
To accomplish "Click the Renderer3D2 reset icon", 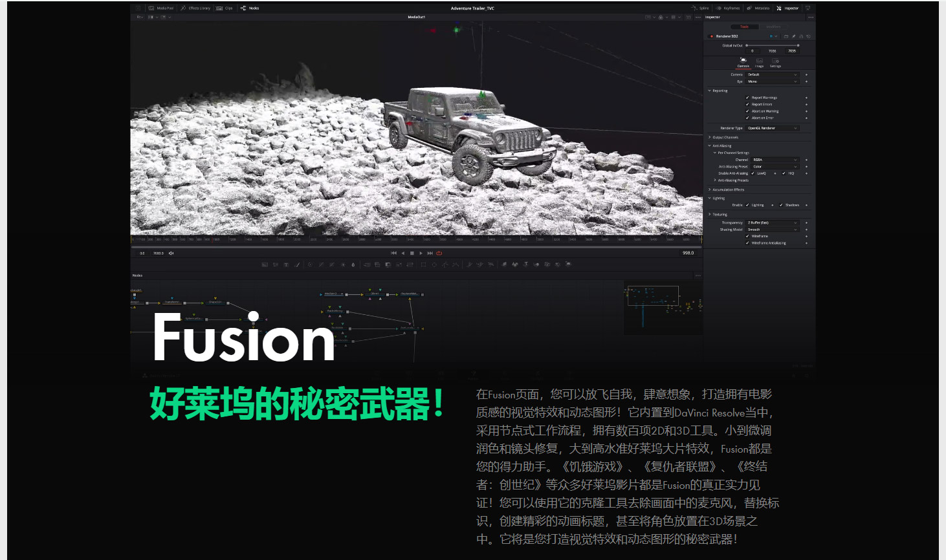I will tap(808, 36).
